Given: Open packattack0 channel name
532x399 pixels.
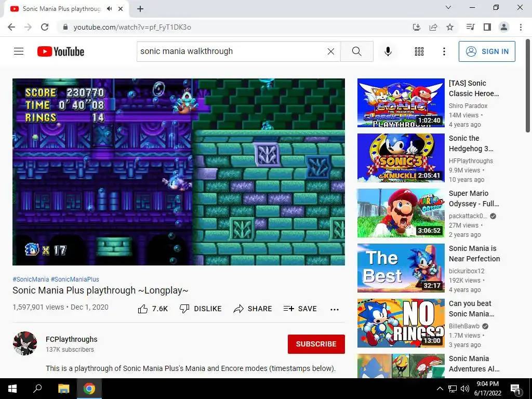Looking at the screenshot, I should [468, 216].
